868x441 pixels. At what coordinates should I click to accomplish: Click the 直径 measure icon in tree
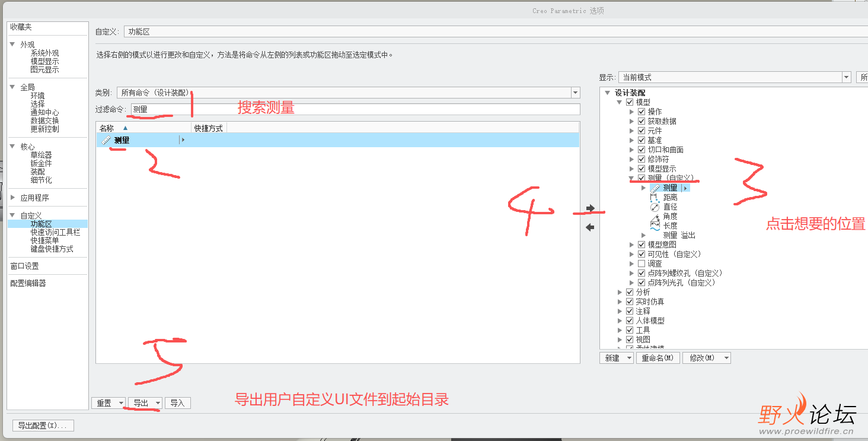pos(655,207)
